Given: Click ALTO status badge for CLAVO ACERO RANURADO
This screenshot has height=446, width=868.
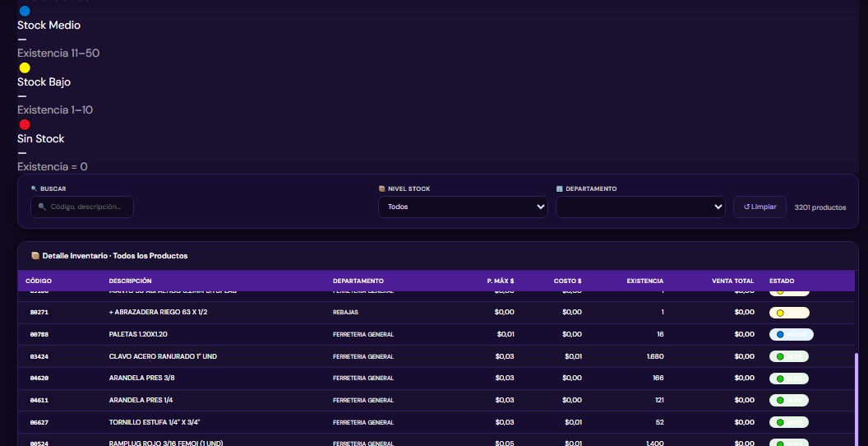Looking at the screenshot, I should pos(789,356).
